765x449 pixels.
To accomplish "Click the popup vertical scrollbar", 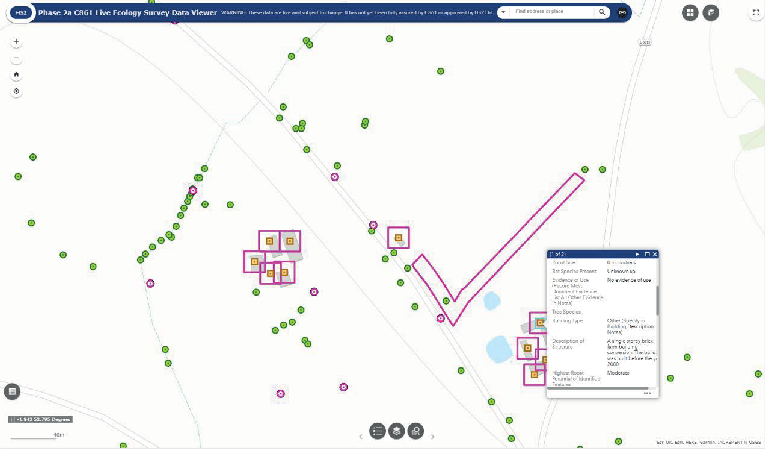I will pos(657,301).
